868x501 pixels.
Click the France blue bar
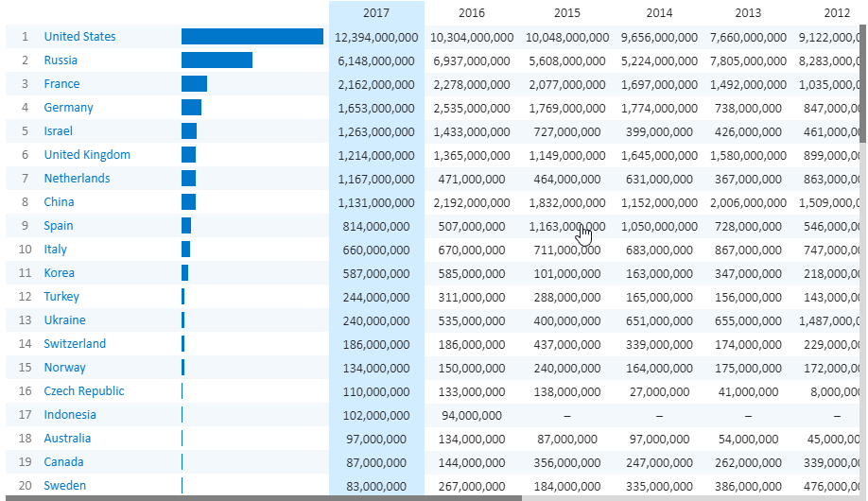(194, 84)
